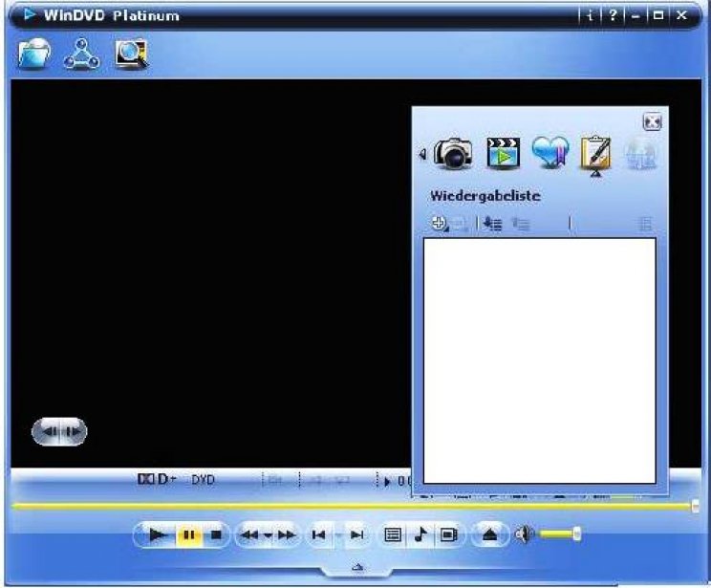Click the timeline slider handle
The height and width of the screenshot is (588, 711).
[695, 507]
